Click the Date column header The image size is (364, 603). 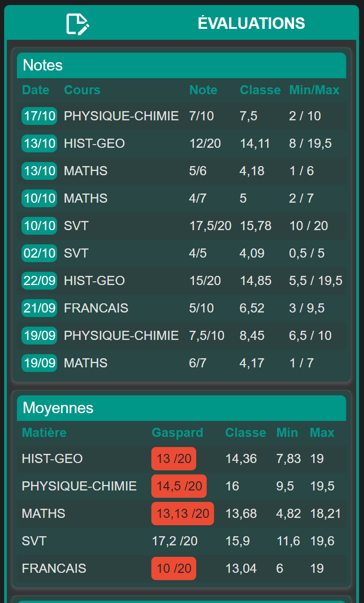36,90
